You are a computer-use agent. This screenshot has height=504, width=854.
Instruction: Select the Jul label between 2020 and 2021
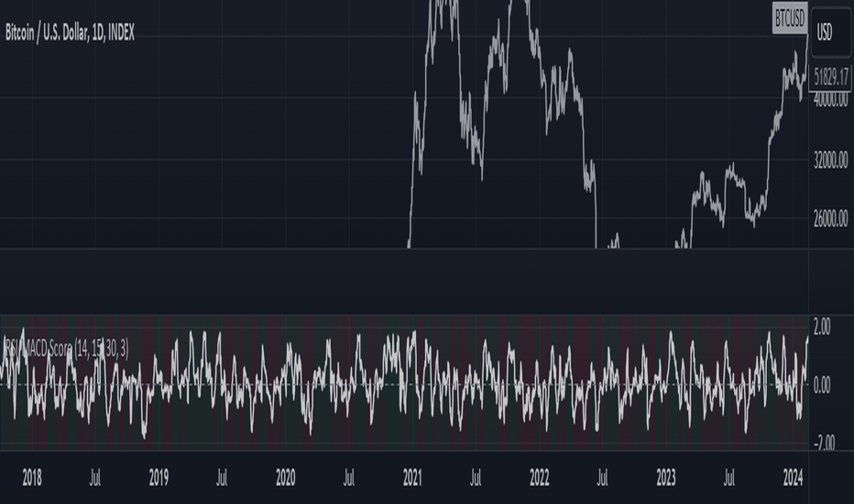pos(348,478)
